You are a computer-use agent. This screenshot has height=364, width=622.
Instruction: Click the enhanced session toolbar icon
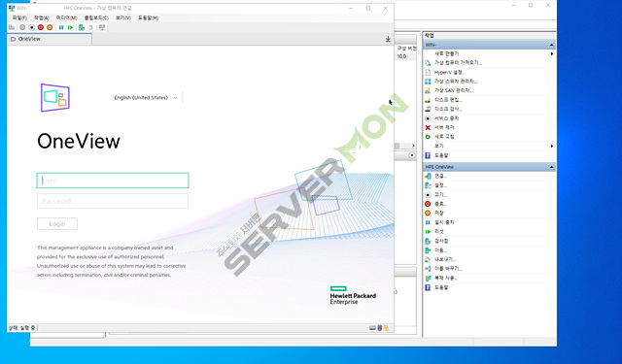tap(102, 27)
